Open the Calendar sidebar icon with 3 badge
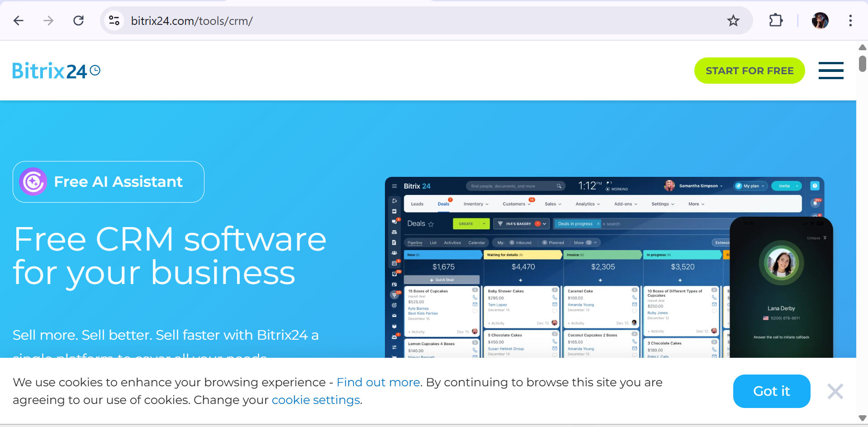 pos(394,263)
